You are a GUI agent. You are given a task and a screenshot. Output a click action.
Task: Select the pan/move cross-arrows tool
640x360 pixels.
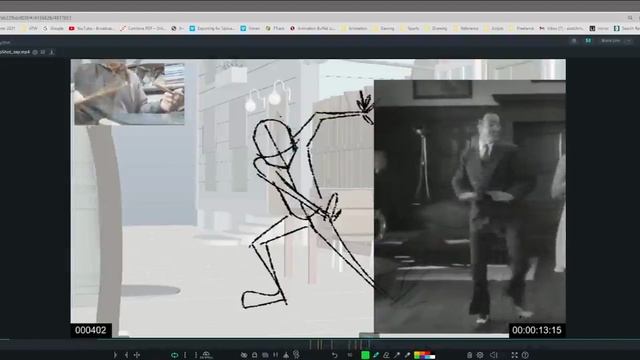click(x=137, y=355)
